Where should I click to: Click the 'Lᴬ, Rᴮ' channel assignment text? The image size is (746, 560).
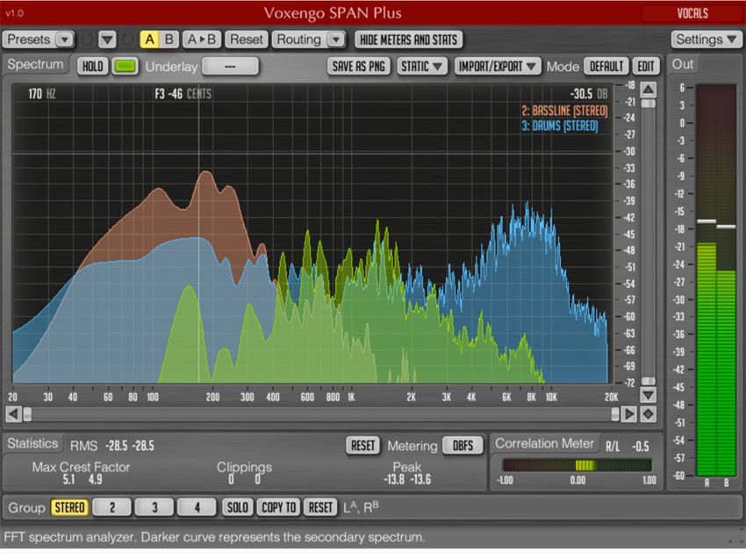pos(361,507)
